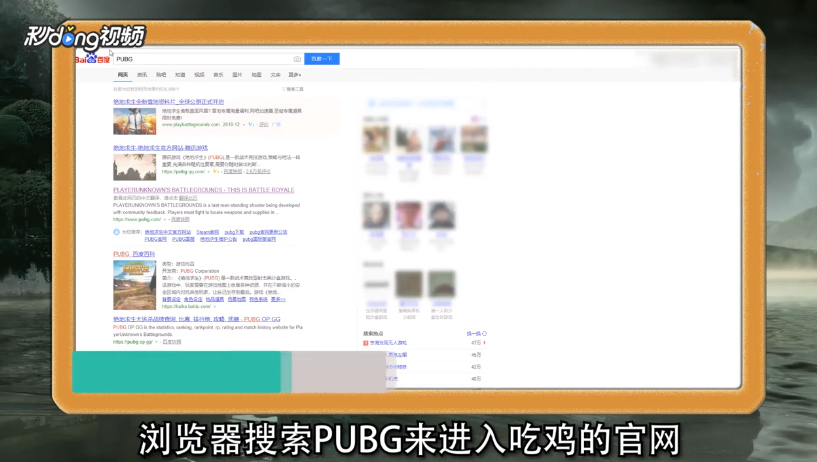Open 百度快照 for the pubg.op.gg result
The height and width of the screenshot is (462, 817).
click(x=172, y=342)
